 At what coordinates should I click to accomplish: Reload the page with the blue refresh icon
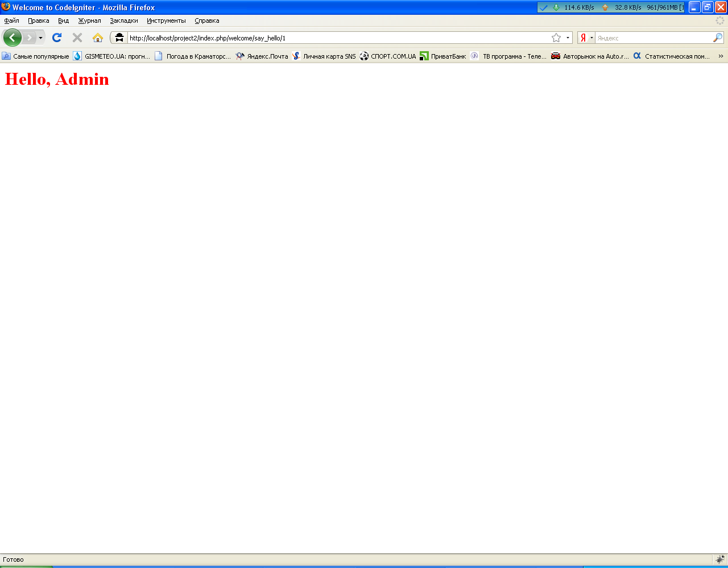pos(57,38)
